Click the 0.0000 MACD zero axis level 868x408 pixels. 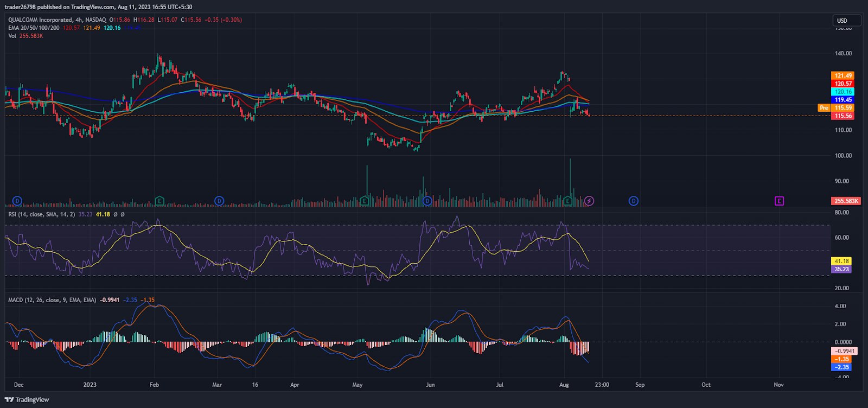(x=843, y=342)
